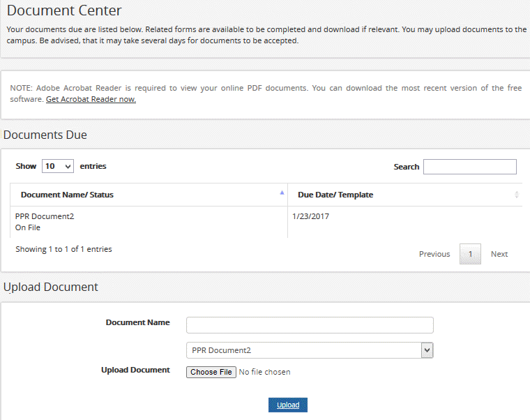Submit the form with the Upload button
The image size is (530, 420).
coord(288,405)
